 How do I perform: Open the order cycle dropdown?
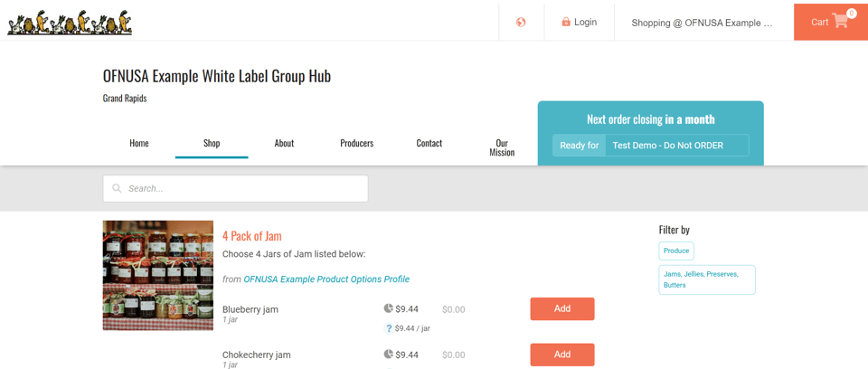click(676, 145)
